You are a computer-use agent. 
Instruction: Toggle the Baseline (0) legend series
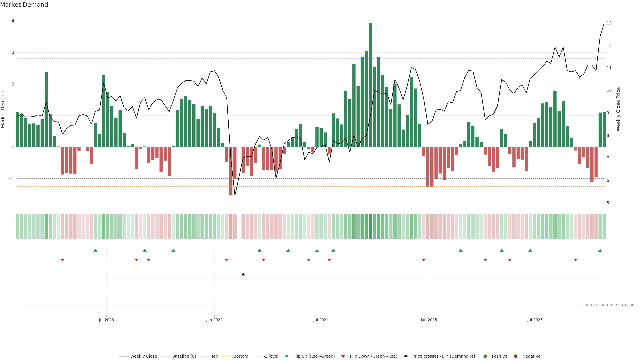tap(184, 356)
